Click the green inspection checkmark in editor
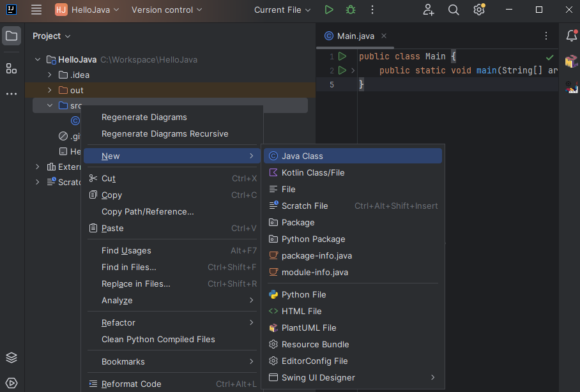Screen dimensions: 580x392 click(x=550, y=57)
